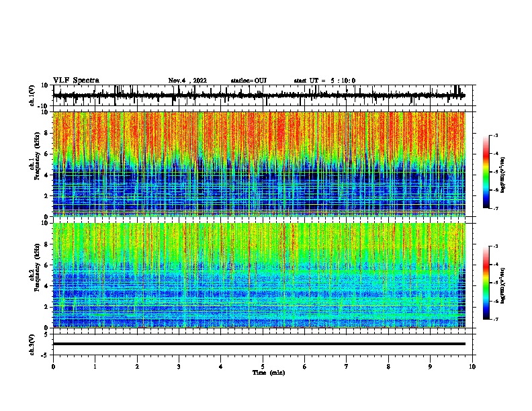Click time axis tick label "9"
Screen dimensions: 532x411
click(x=430, y=367)
